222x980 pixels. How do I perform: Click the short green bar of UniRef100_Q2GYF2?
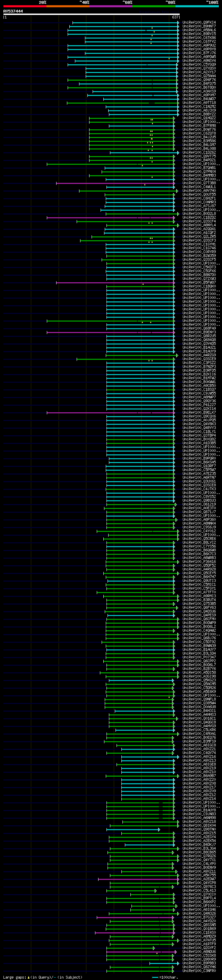131,948
